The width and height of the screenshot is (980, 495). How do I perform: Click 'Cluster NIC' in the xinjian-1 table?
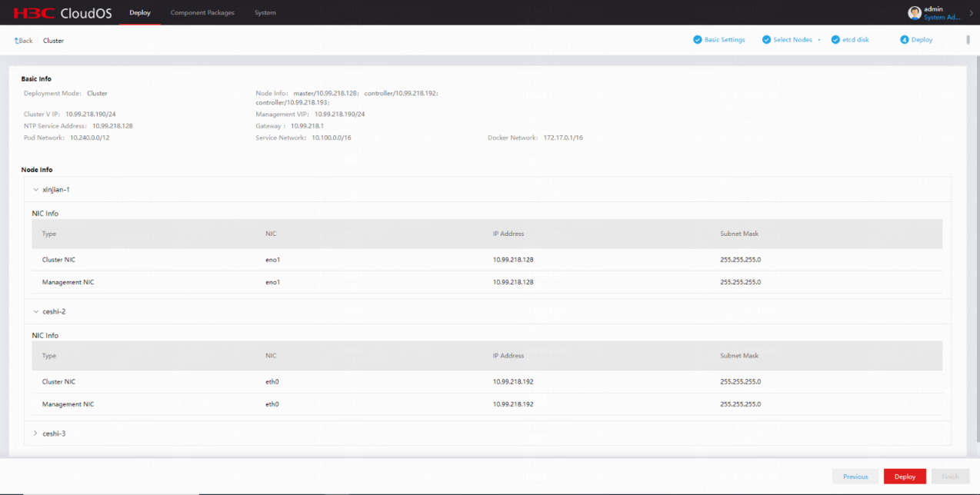58,260
